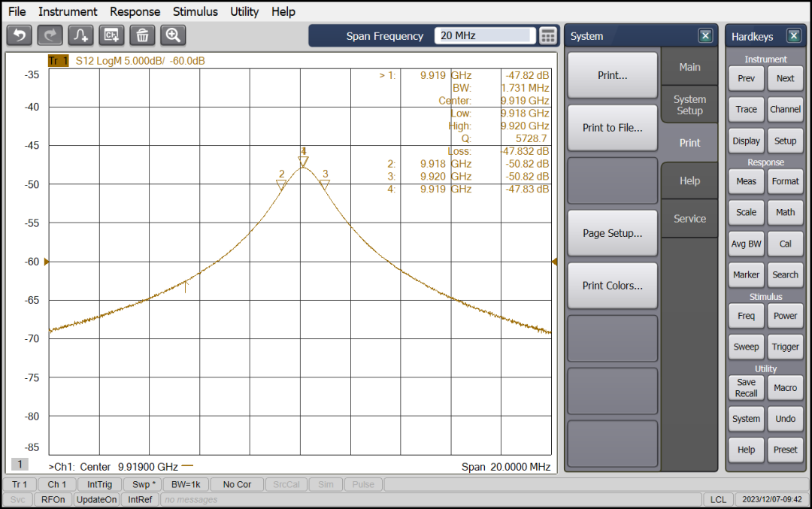Screen dimensions: 812x509
Task: Click No Cor status bar entry
Action: coord(237,485)
